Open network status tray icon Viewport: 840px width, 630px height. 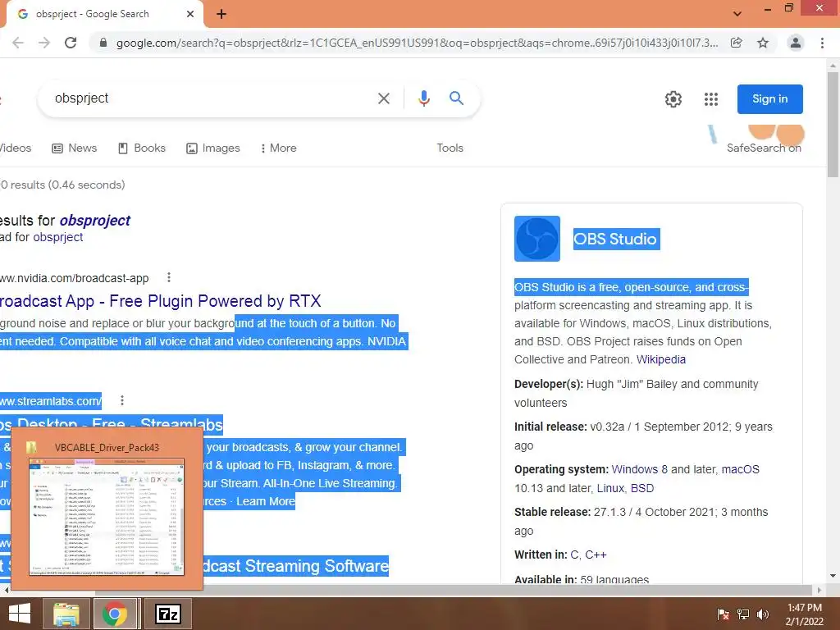click(743, 614)
